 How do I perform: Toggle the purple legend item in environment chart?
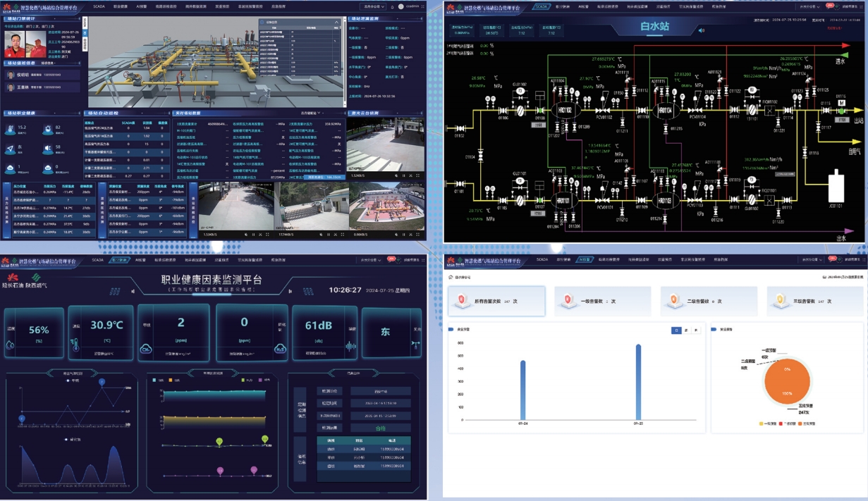(x=266, y=381)
